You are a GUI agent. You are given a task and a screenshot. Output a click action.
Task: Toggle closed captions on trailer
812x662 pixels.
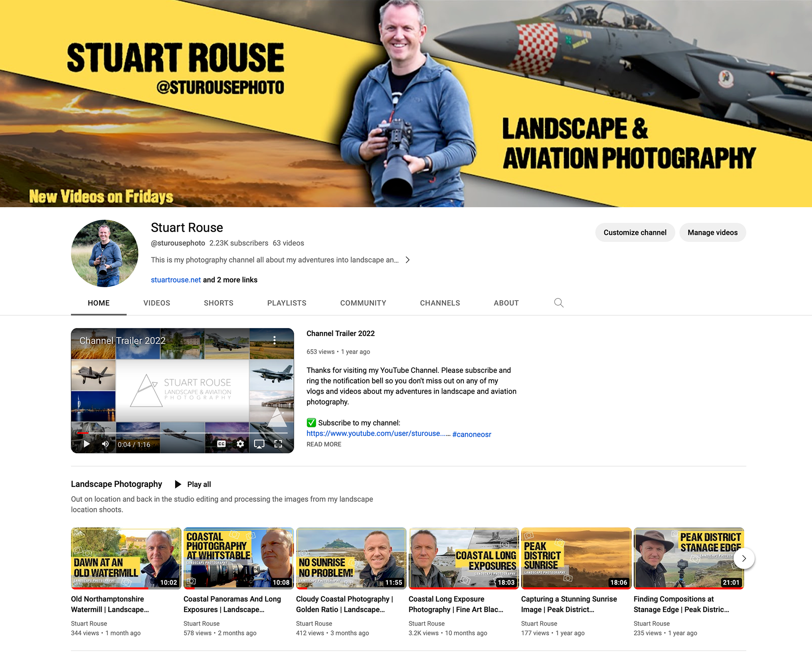pyautogui.click(x=221, y=444)
